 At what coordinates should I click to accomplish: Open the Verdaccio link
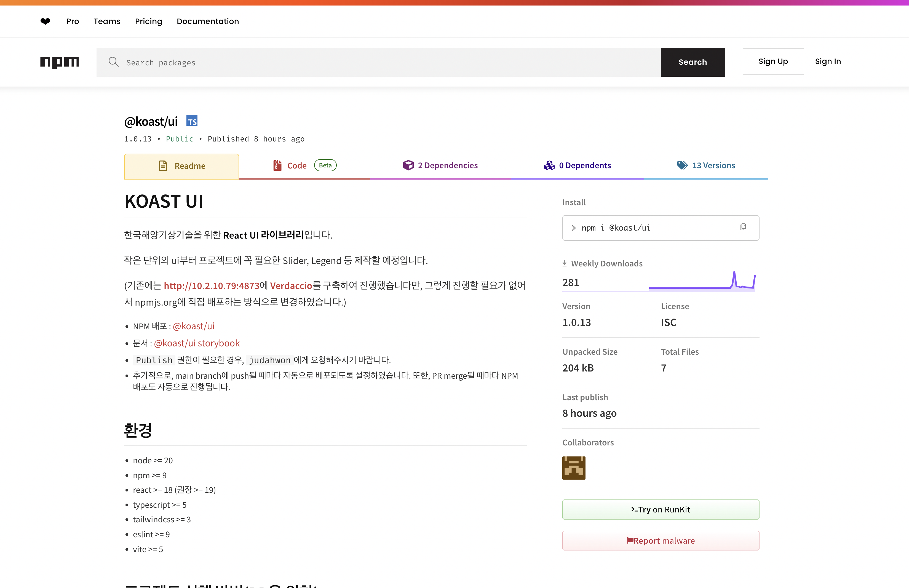tap(291, 286)
